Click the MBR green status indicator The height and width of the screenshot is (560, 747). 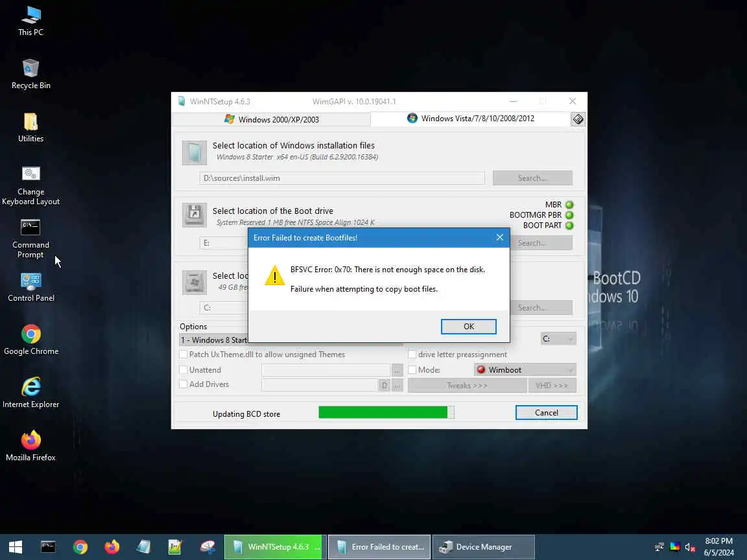pos(569,205)
